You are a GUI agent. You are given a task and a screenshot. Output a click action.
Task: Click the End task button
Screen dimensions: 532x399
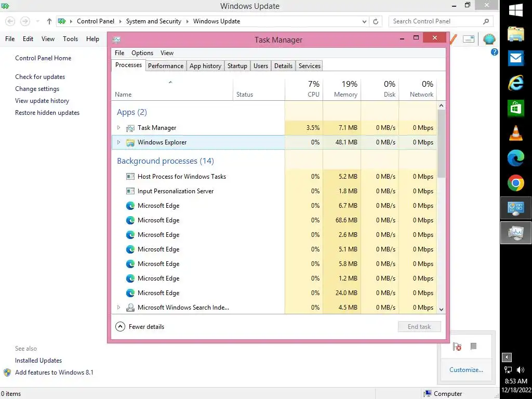point(419,327)
